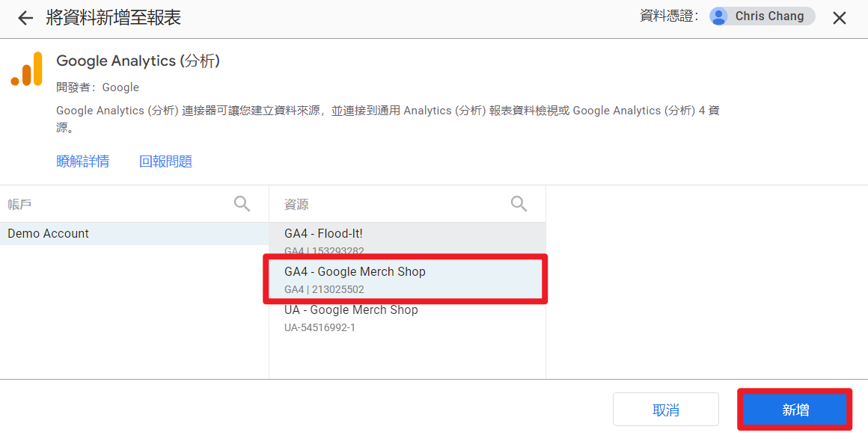Open the Chris Chang data credentials chip
This screenshot has width=868, height=441.
coord(762,16)
